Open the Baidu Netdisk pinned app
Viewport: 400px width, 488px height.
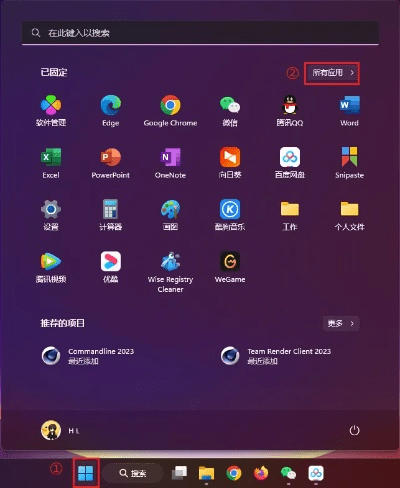coord(290,163)
